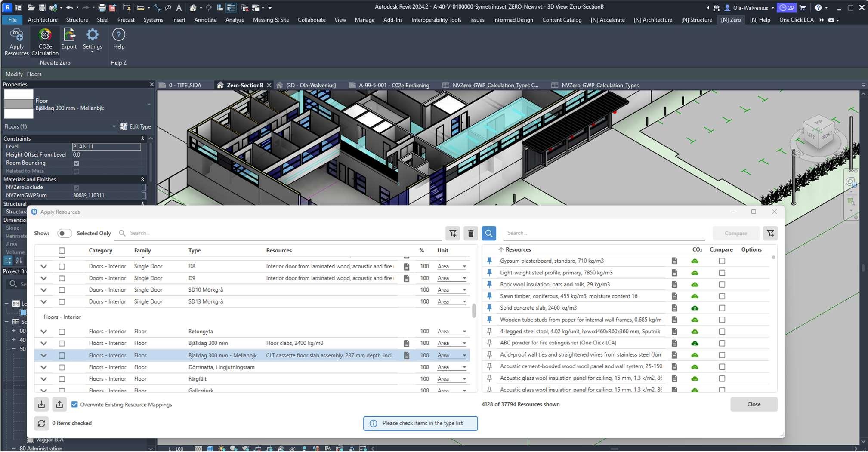
Task: Open Unit dropdown for Bjälklag 300 mm row
Action: point(464,344)
